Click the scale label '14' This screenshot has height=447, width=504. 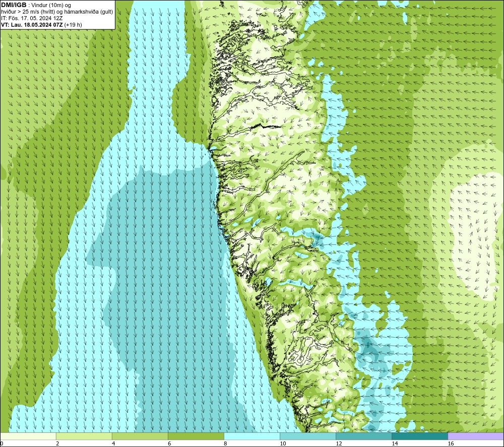[395, 443]
